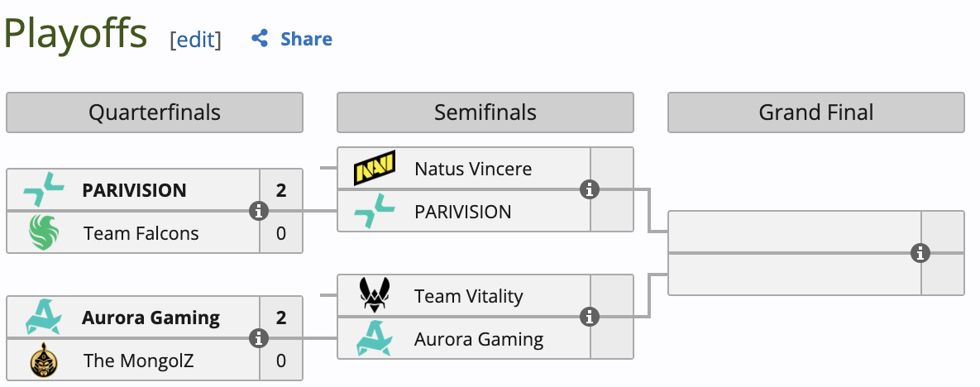Click the Natus Vincere logo in Semifinals
Screen dimensions: 980x387
(374, 169)
